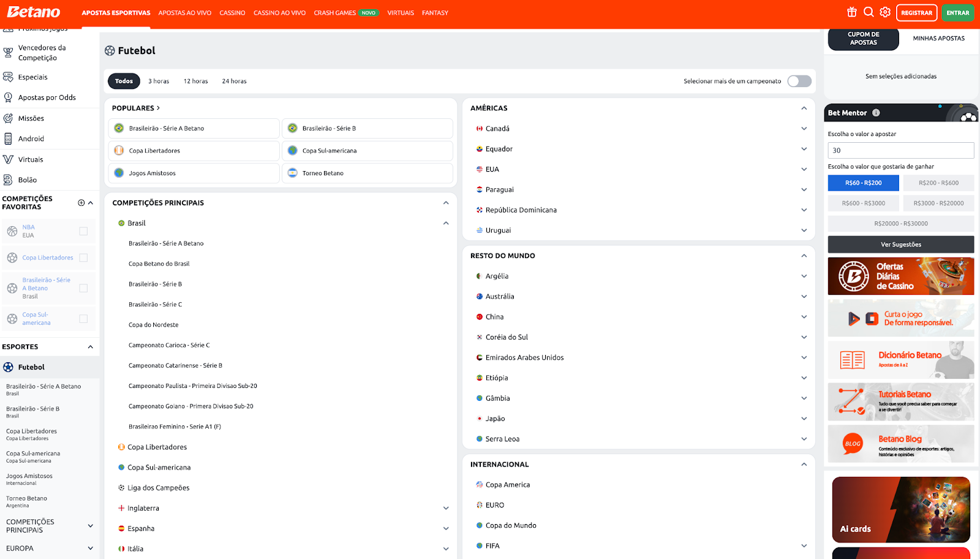Click the add favorite competitions plus icon
Viewport: 980px width, 559px height.
coord(81,203)
